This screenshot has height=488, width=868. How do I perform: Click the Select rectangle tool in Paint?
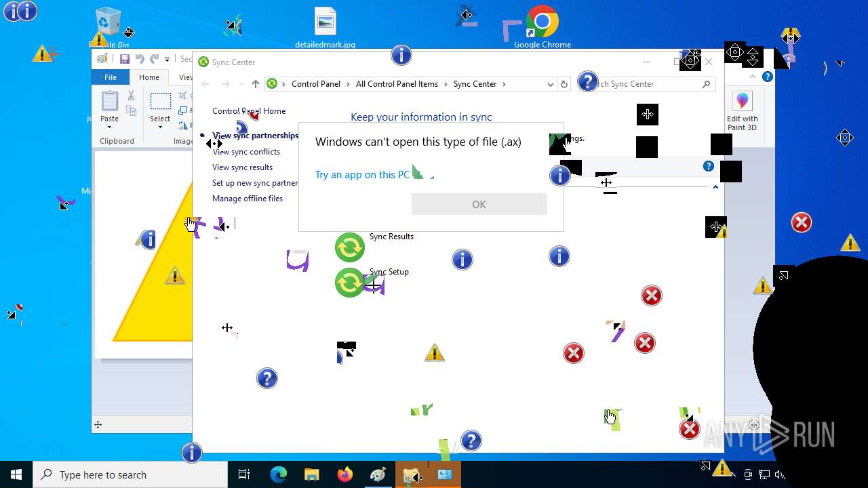160,102
